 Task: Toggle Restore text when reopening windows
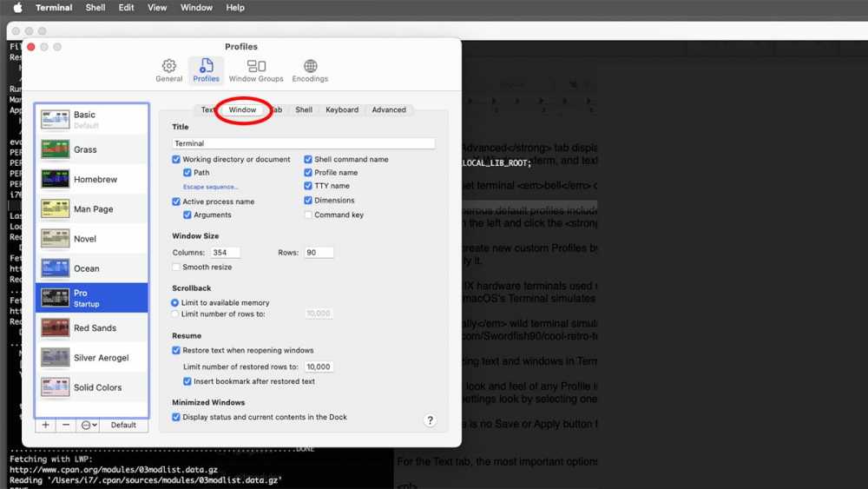(x=176, y=351)
